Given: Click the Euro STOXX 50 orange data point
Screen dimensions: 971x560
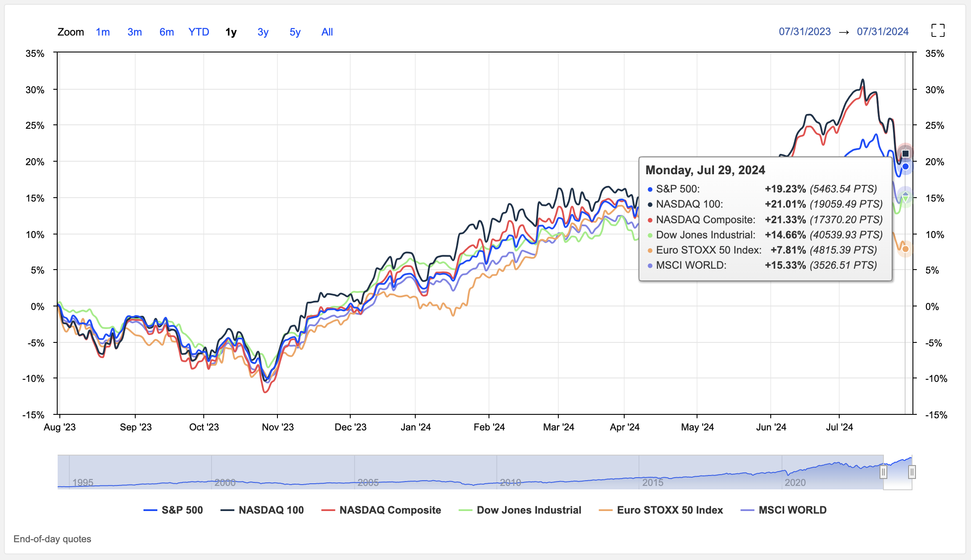Looking at the screenshot, I should [x=906, y=249].
